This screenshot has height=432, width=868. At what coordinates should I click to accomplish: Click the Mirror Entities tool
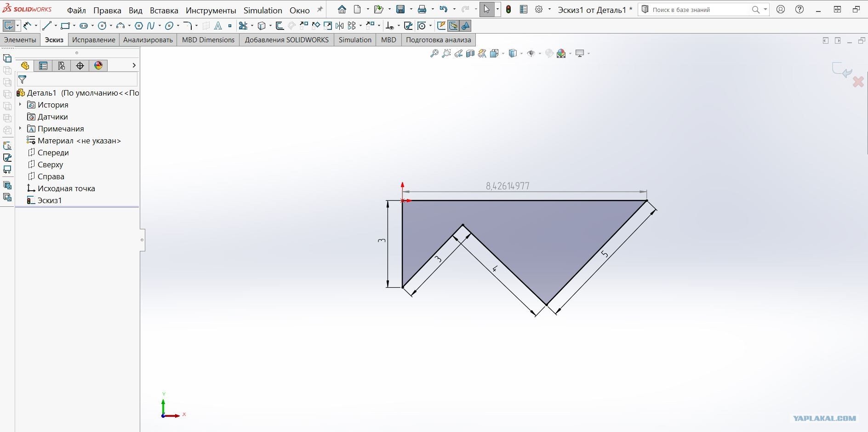[340, 26]
